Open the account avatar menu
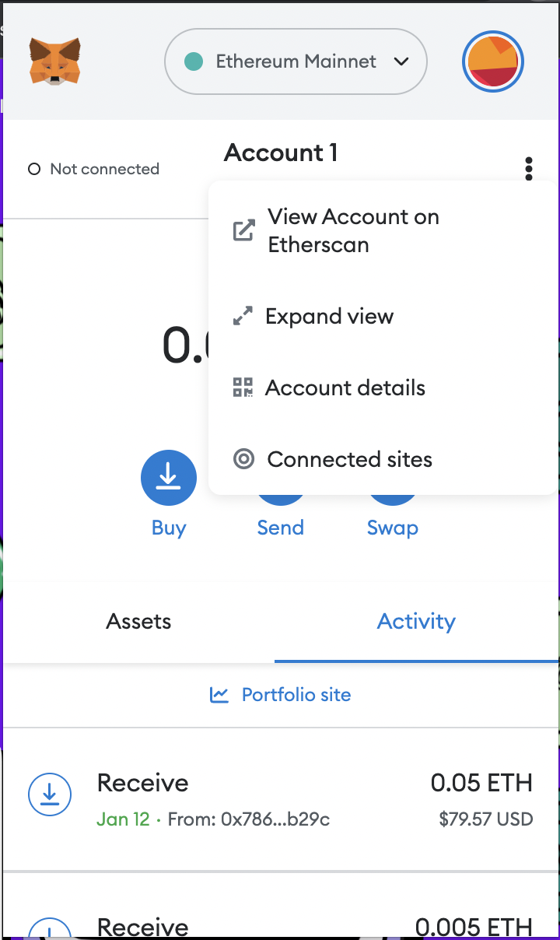Viewport: 560px width, 940px height. [x=492, y=61]
